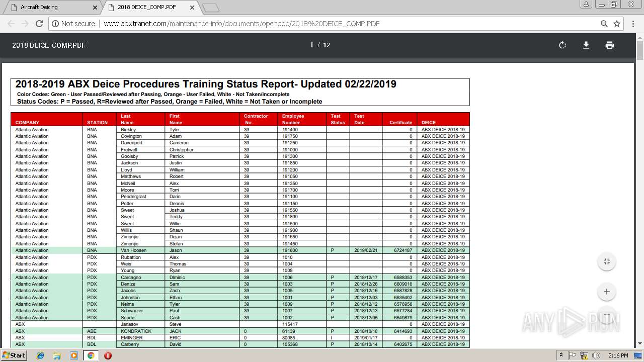
Task: Click the page number field
Action: tap(312, 45)
